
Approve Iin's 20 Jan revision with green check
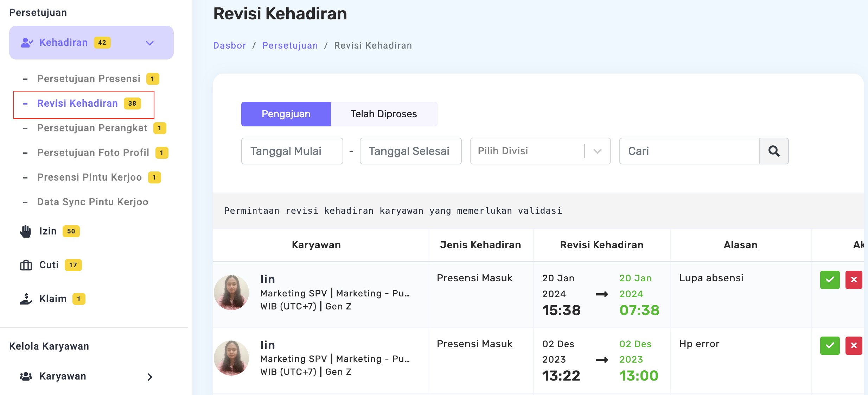[x=830, y=280]
